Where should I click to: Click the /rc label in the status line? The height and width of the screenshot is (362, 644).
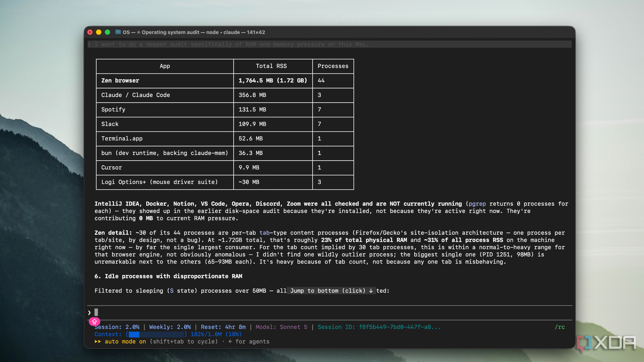pyautogui.click(x=560, y=327)
